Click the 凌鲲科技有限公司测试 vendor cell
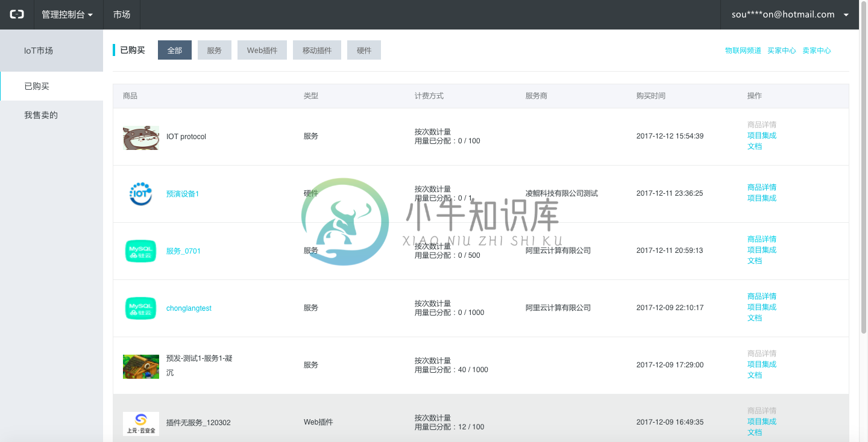The height and width of the screenshot is (442, 868). 562,193
